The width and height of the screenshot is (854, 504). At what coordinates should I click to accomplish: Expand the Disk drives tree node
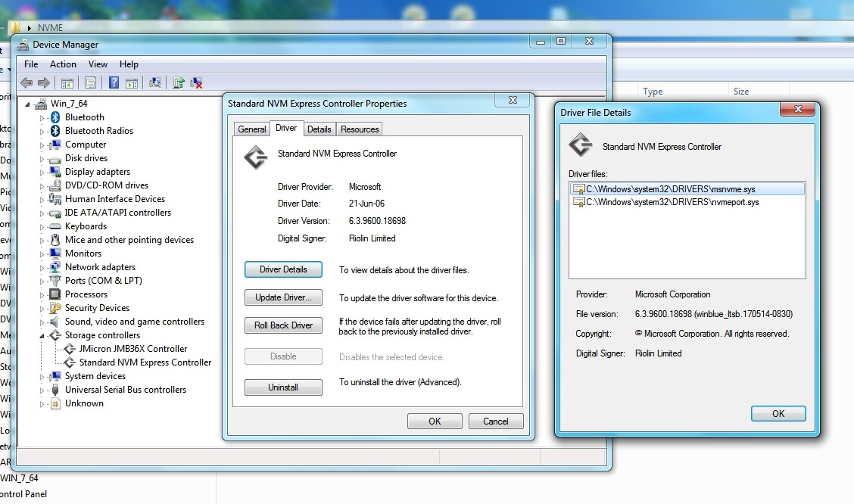(43, 157)
